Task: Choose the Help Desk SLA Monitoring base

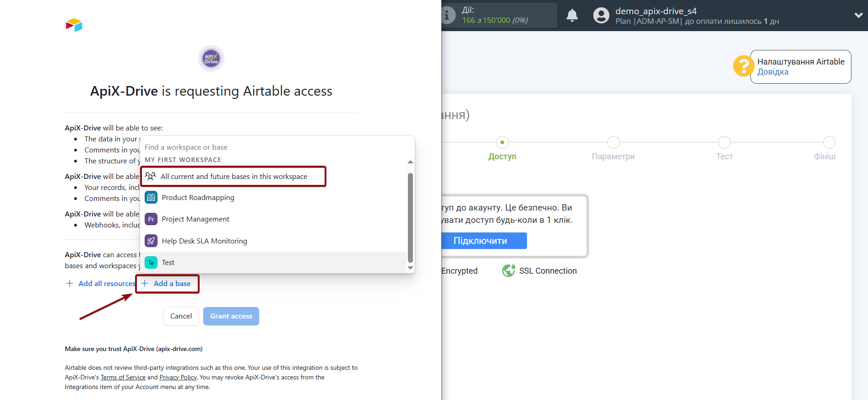Action: (273, 241)
